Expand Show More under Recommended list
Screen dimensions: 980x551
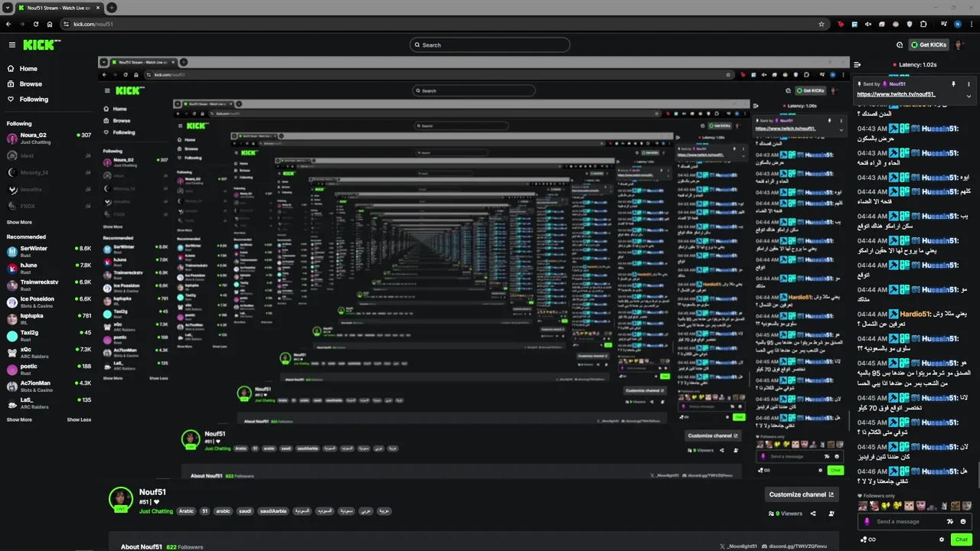coord(19,419)
